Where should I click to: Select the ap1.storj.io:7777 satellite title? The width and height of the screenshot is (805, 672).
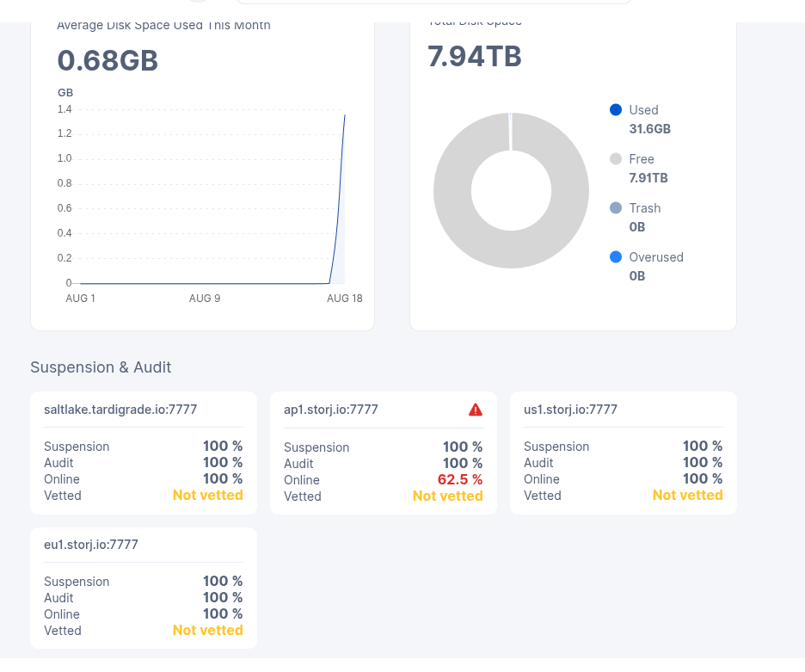pyautogui.click(x=331, y=410)
